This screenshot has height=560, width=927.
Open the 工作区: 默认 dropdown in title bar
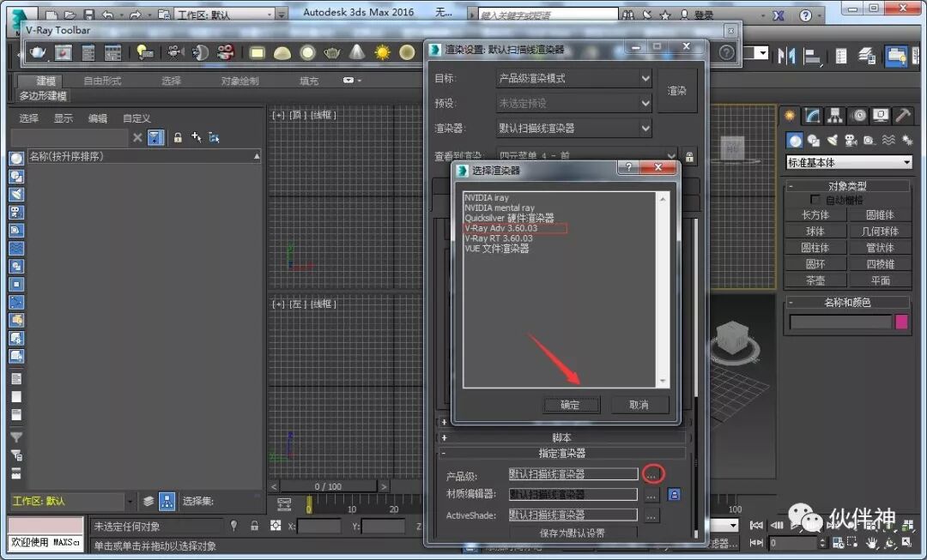tap(223, 15)
